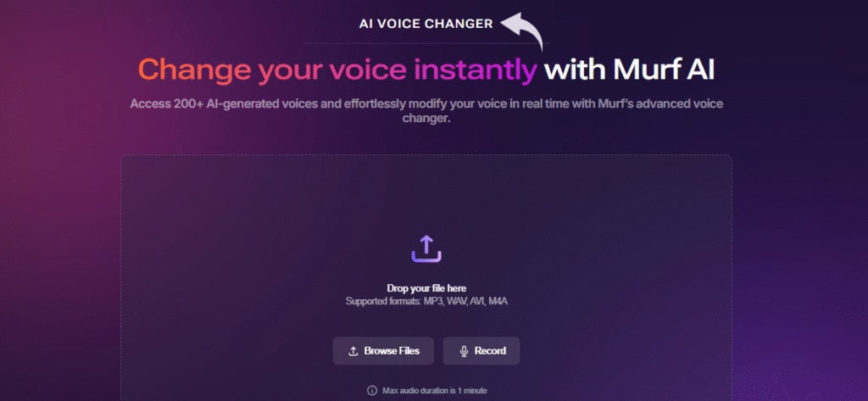Click the info icon beside max audio duration
This screenshot has width=868, height=401.
click(x=372, y=391)
